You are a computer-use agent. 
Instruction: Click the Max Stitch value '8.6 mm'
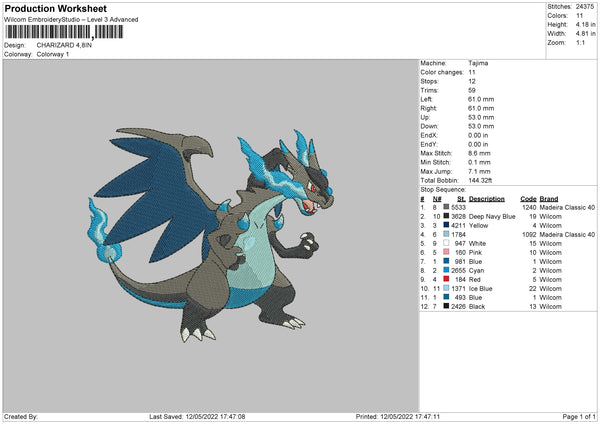pyautogui.click(x=479, y=153)
